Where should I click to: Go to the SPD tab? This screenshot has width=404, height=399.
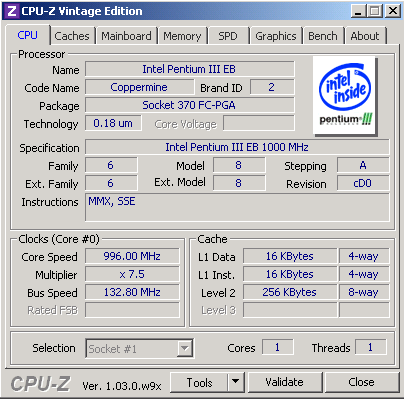tap(228, 36)
